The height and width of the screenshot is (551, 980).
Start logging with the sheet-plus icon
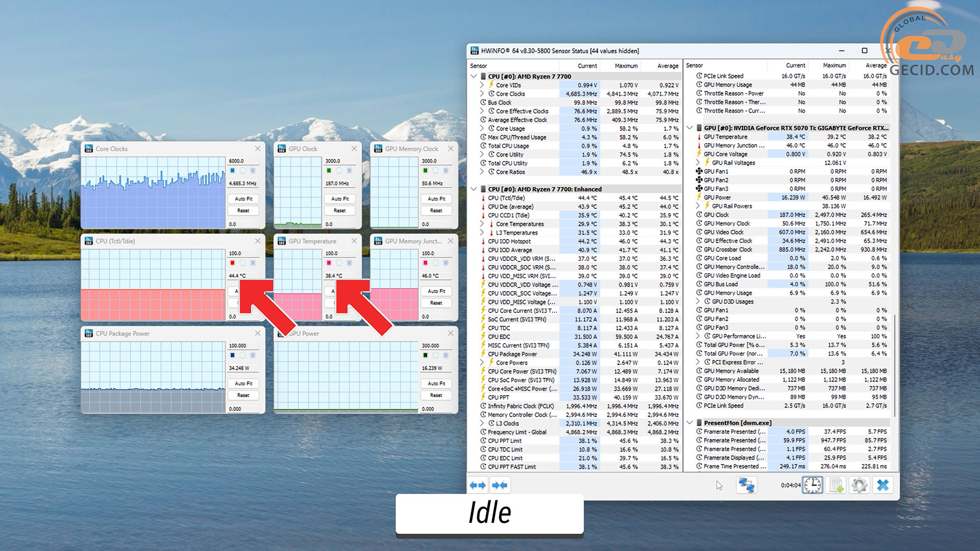point(836,485)
